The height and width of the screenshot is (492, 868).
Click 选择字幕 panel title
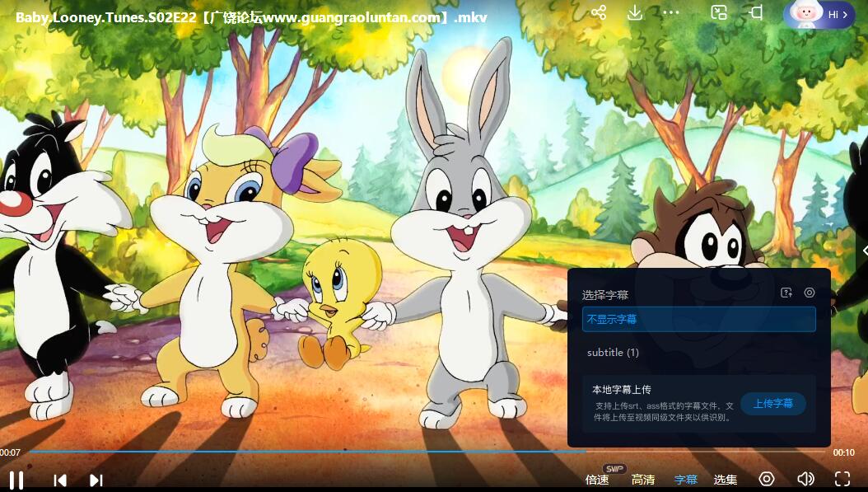point(605,295)
